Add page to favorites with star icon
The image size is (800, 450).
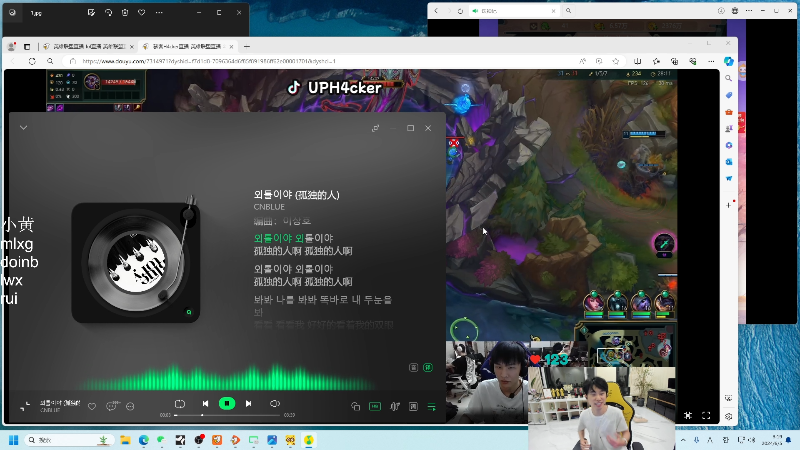click(616, 61)
